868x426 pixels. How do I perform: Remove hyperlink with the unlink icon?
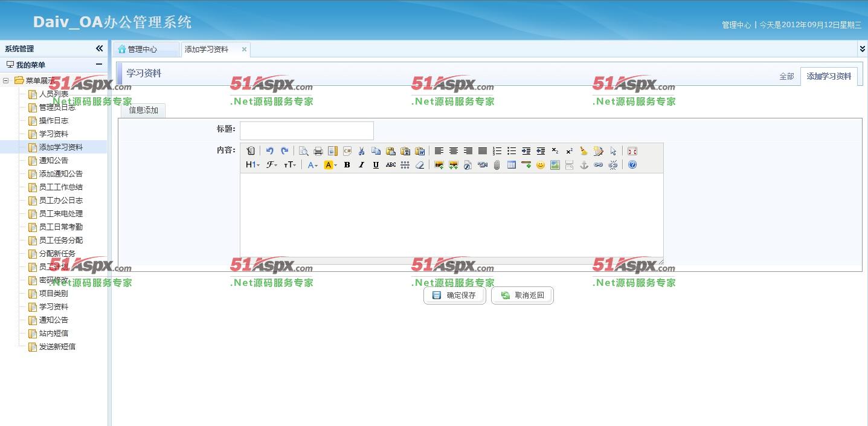[613, 165]
